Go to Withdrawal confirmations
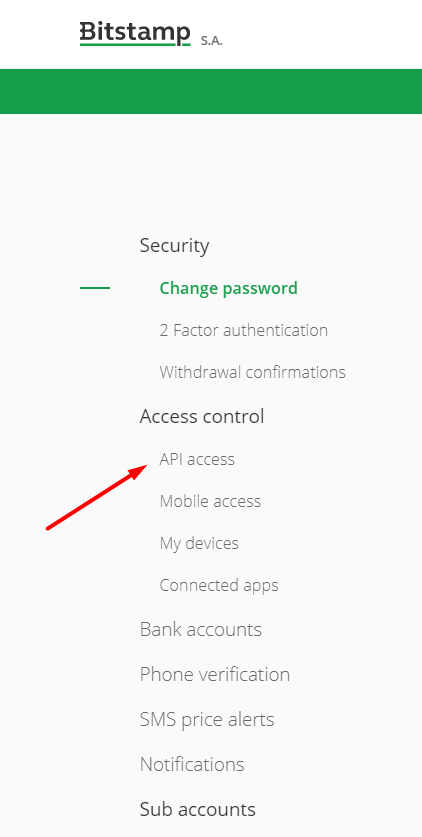The height and width of the screenshot is (837, 422). click(252, 372)
